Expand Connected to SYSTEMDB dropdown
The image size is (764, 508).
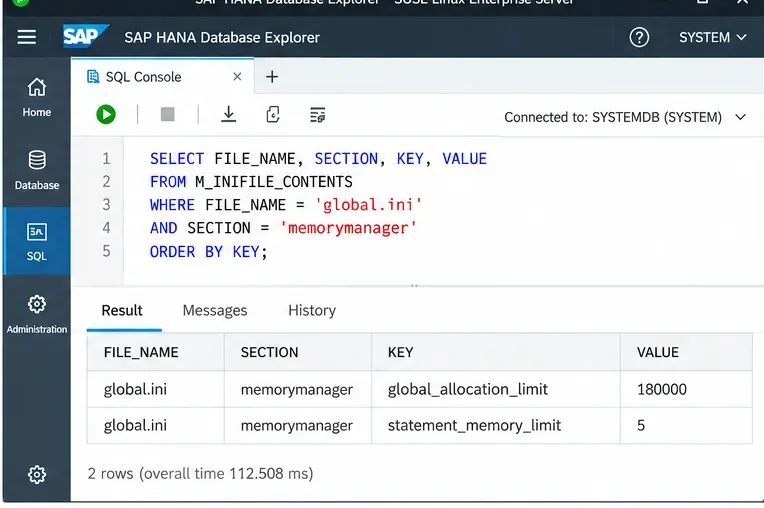pos(625,117)
